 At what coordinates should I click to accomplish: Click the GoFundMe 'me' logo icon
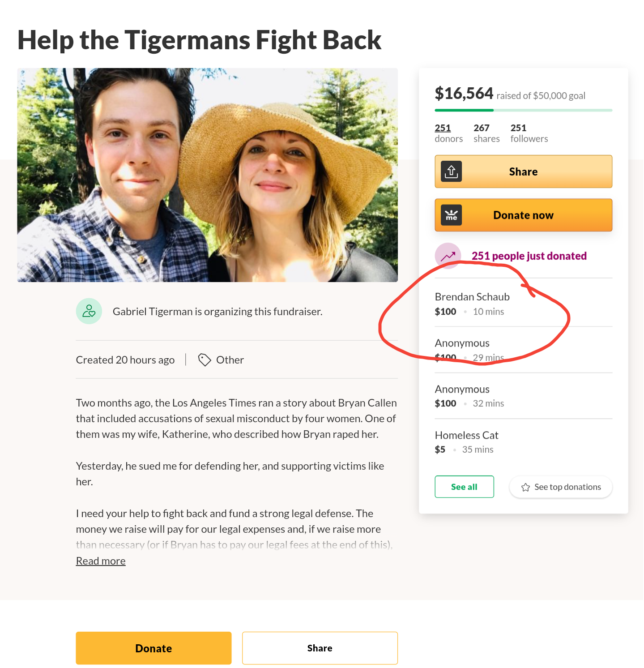pos(451,215)
